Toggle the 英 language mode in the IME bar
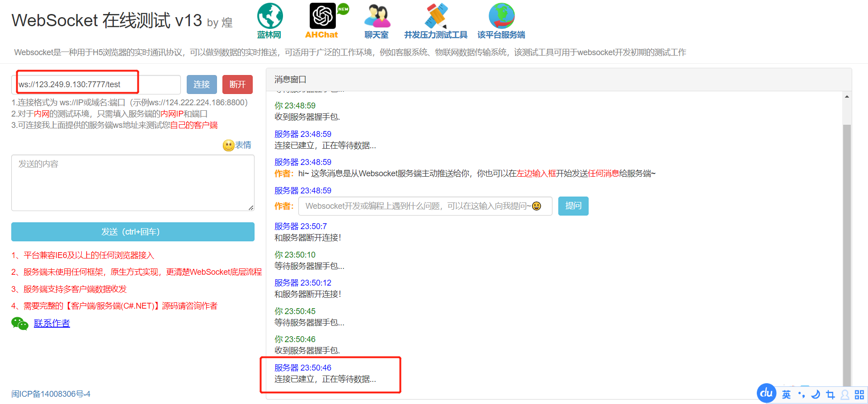868x404 pixels. (787, 395)
